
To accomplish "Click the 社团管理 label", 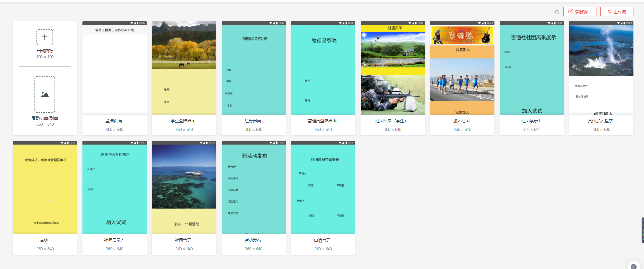I will coord(183,240).
